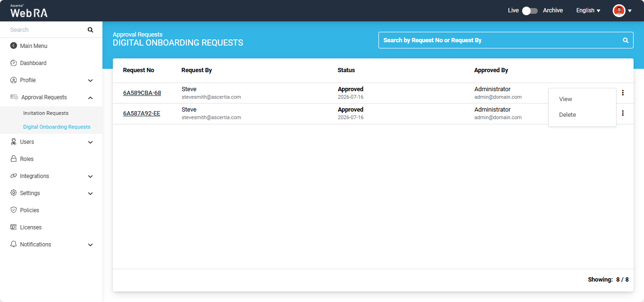Open the three-dot menu for request 6A587A92-EE
This screenshot has height=302, width=644.
(623, 113)
